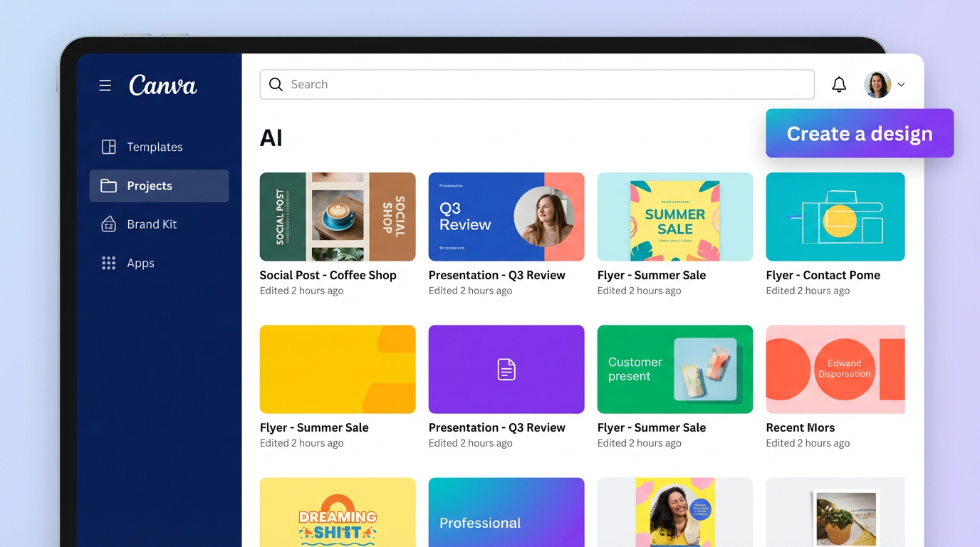Click the Create a design button
The width and height of the screenshot is (980, 547).
[x=859, y=133]
